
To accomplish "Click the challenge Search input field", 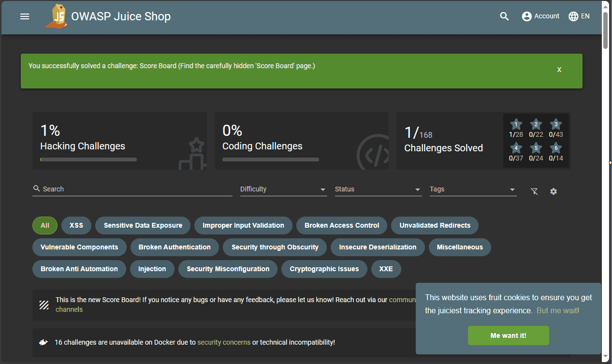I will point(135,189).
